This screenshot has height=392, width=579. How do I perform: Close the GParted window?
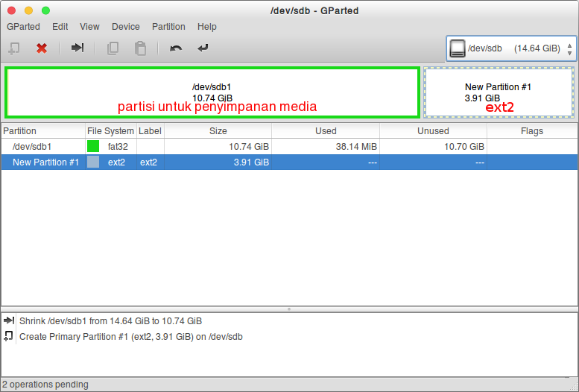(11, 10)
